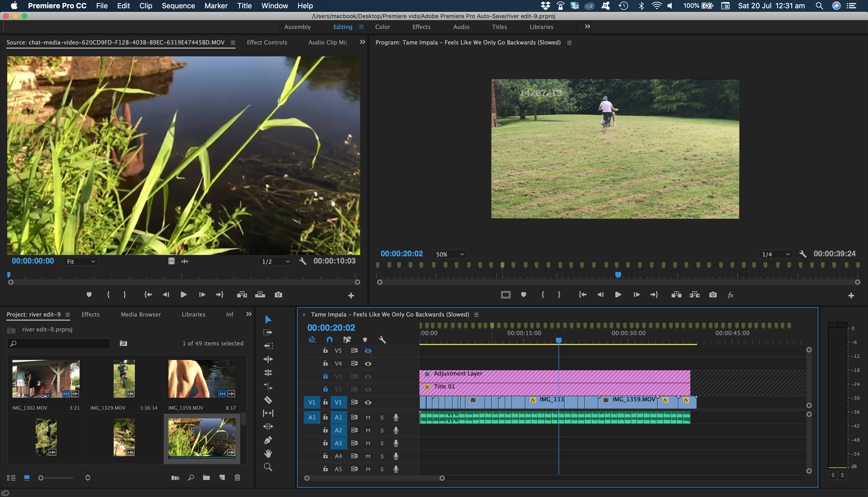Click New Item icon in Project panel
The height and width of the screenshot is (497, 868).
(222, 478)
